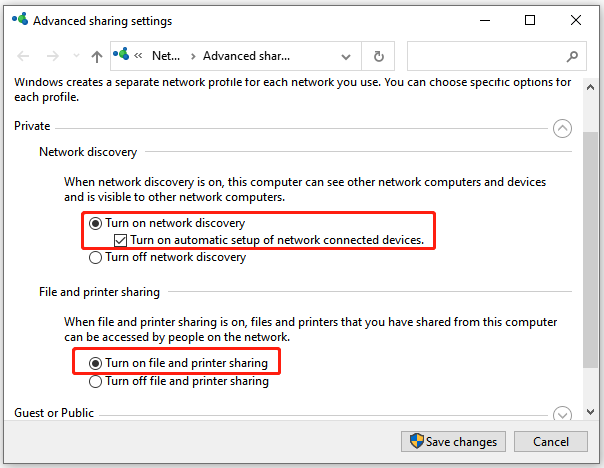The width and height of the screenshot is (604, 468).
Task: Click the Forward navigation arrow
Action: click(53, 56)
